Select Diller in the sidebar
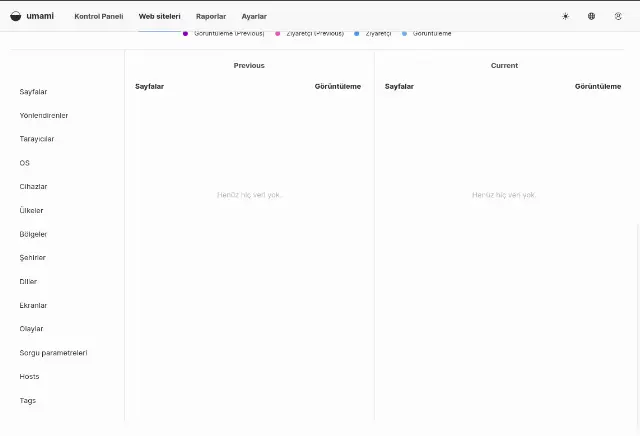Viewport: 640px width, 436px height. [x=28, y=281]
